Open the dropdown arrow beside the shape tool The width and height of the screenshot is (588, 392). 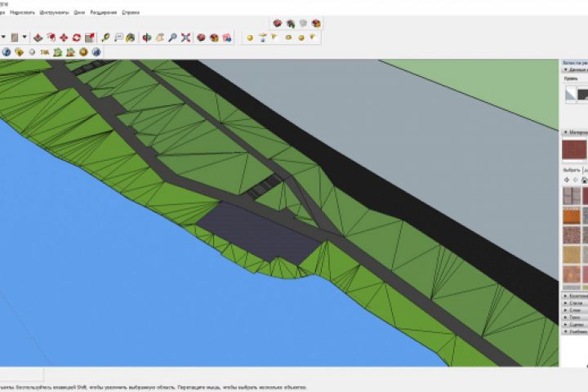coord(24,37)
